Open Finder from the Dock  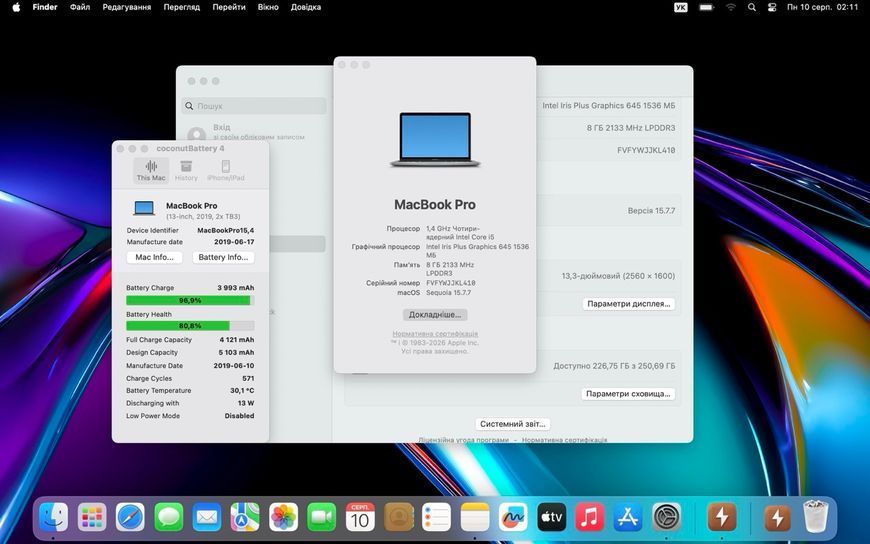coord(53,517)
